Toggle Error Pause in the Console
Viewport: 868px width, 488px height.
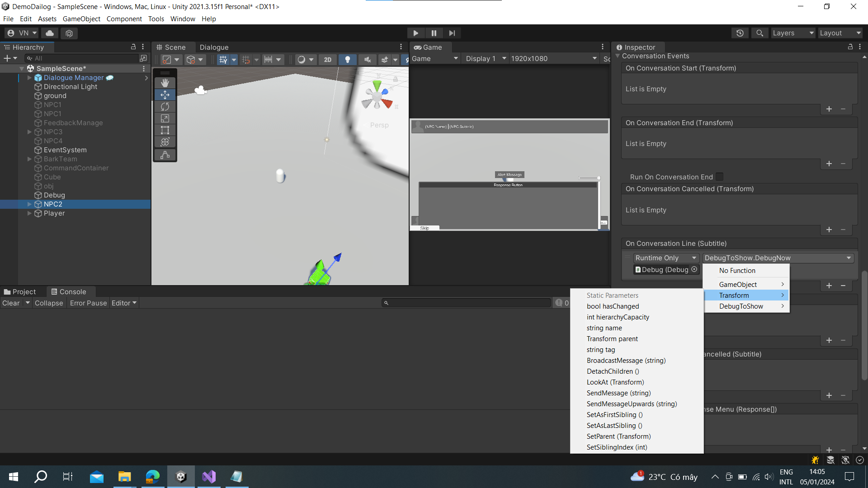tap(88, 303)
